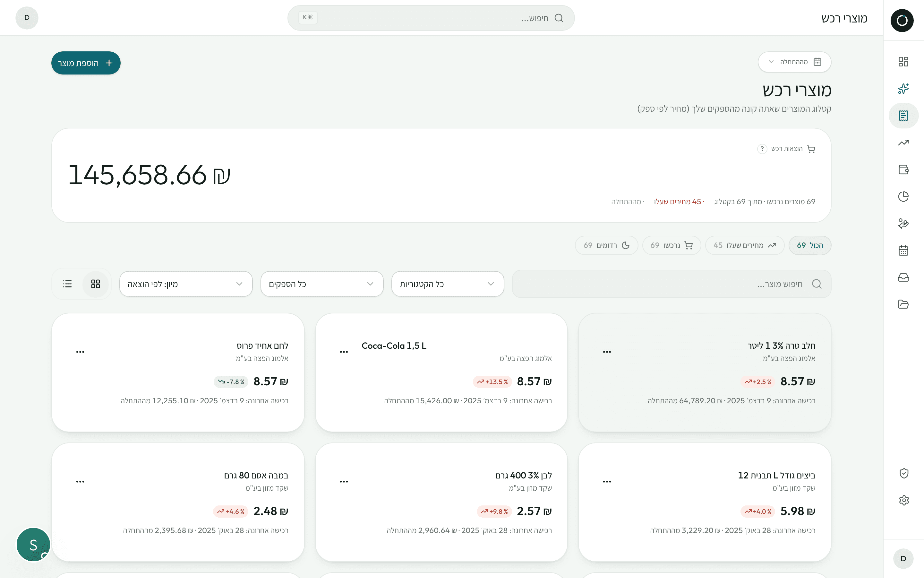
Task: Click the הוספת מוצר add product button
Action: pos(86,63)
